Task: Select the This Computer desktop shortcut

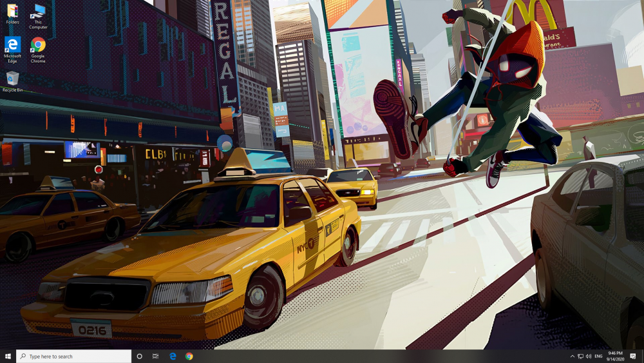Action: [38, 17]
